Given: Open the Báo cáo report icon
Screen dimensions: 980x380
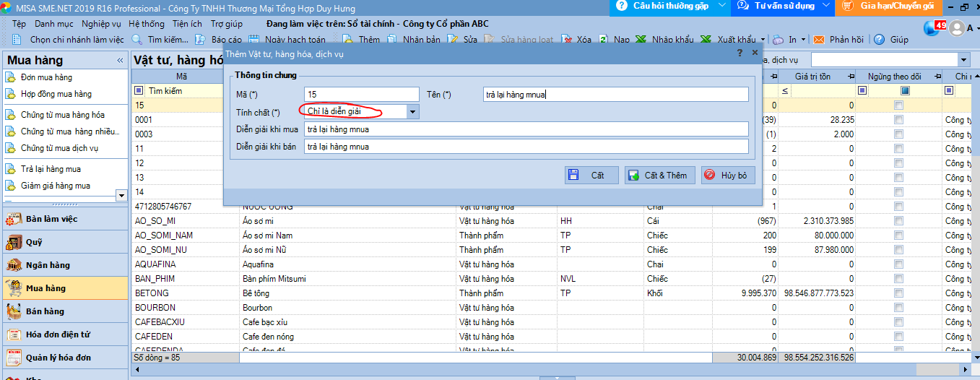Looking at the screenshot, I should click(x=201, y=40).
